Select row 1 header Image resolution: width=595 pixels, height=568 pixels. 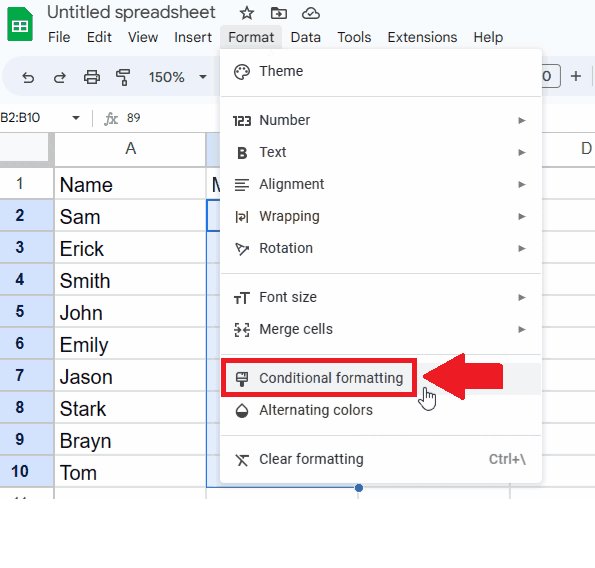click(27, 183)
